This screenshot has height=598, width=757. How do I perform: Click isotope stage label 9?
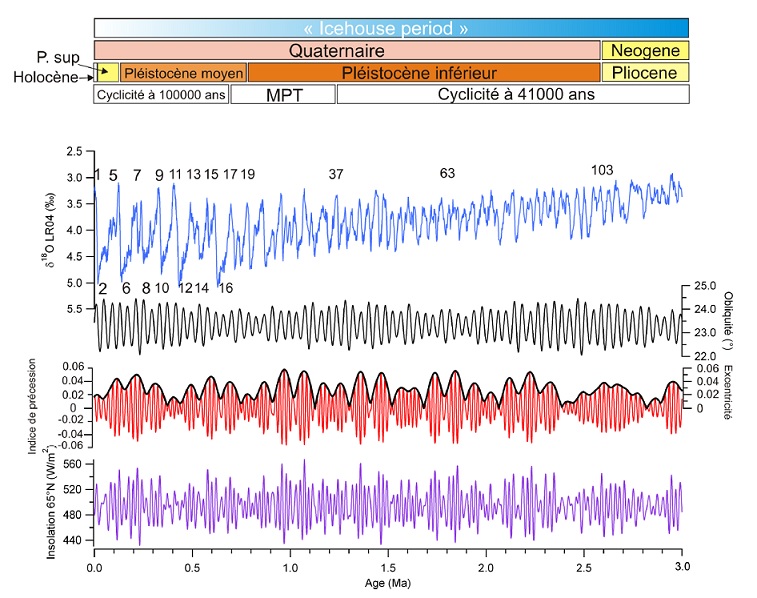tap(159, 176)
